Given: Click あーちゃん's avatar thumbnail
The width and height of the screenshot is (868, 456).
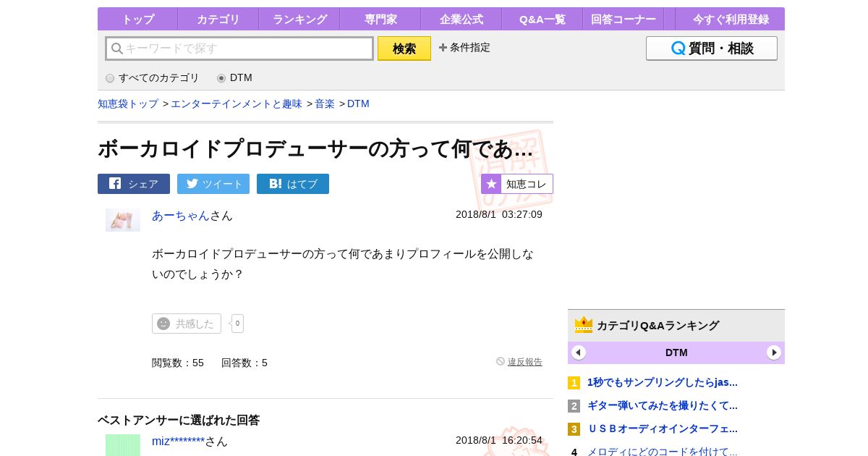Looking at the screenshot, I should coord(123,220).
